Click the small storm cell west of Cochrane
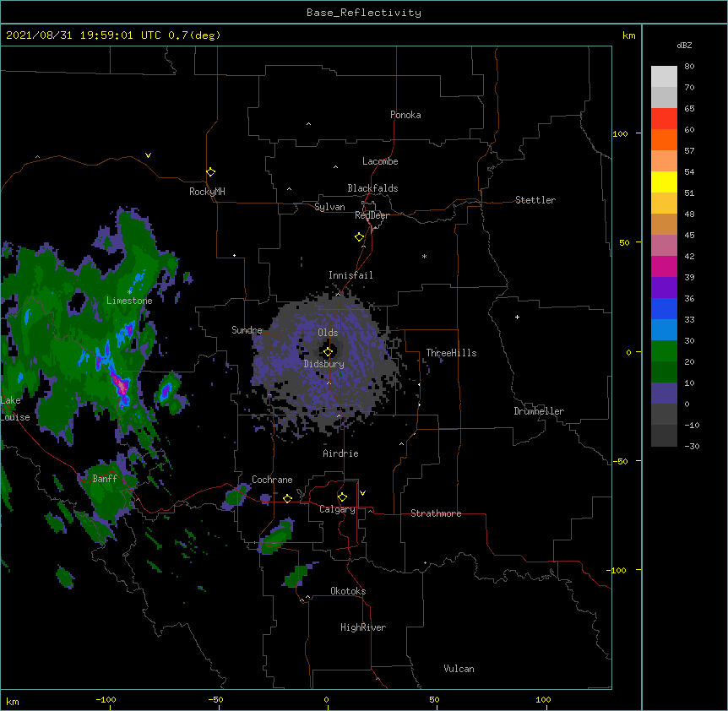728x711 pixels. tap(236, 497)
